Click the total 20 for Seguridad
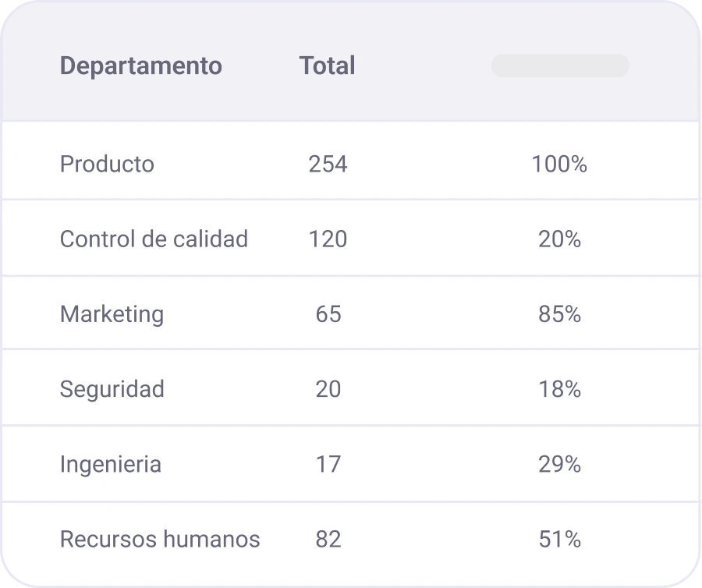The height and width of the screenshot is (588, 702). [328, 389]
